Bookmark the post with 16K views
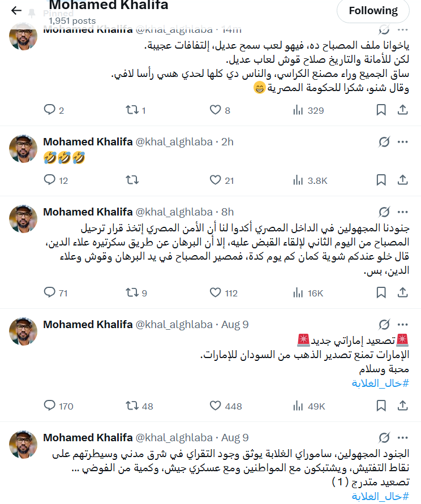The height and width of the screenshot is (504, 421). (x=381, y=293)
